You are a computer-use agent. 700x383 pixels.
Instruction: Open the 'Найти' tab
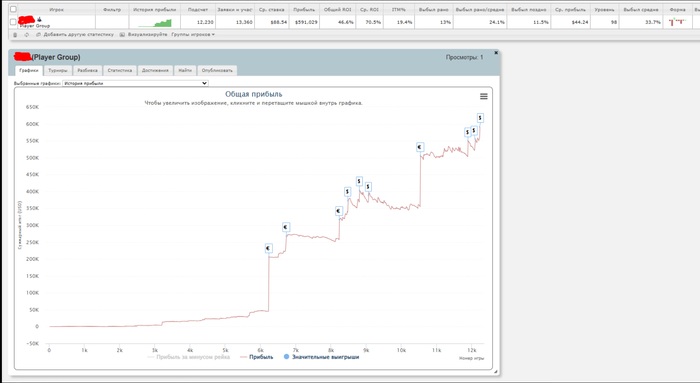[x=185, y=71]
